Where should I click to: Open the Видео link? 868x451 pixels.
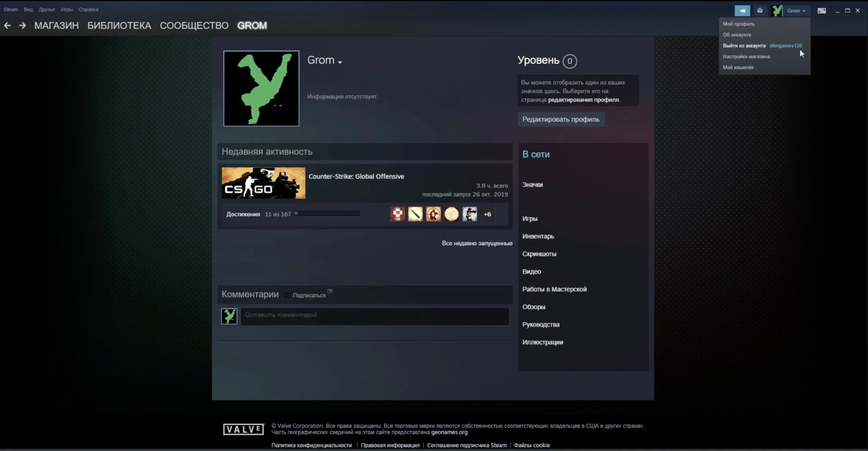click(x=532, y=271)
